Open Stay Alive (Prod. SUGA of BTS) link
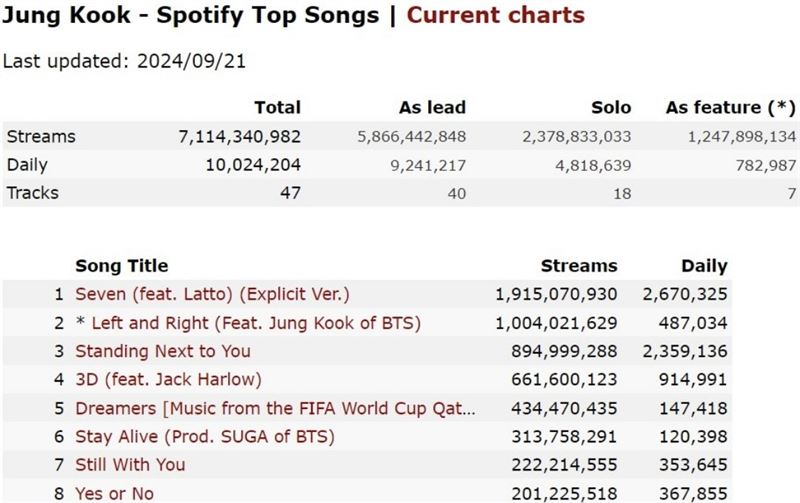Image resolution: width=800 pixels, height=503 pixels. (205, 437)
